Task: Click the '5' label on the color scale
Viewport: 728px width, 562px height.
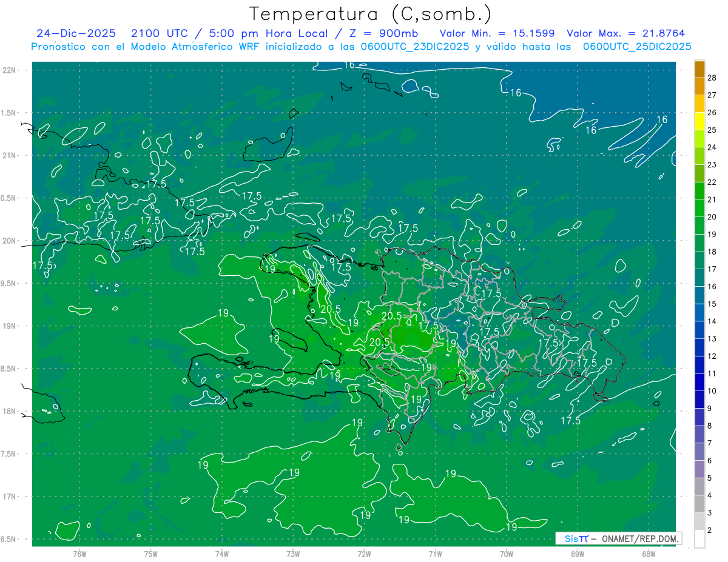Action: (x=710, y=478)
